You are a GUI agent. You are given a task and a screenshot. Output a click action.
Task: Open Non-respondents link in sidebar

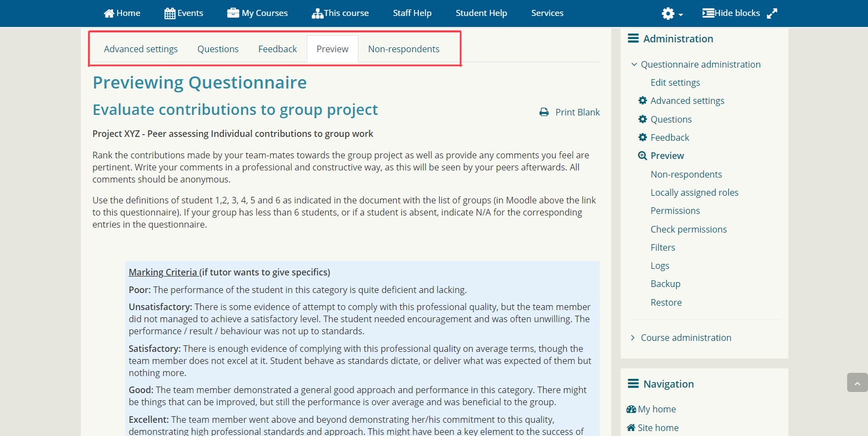point(687,174)
